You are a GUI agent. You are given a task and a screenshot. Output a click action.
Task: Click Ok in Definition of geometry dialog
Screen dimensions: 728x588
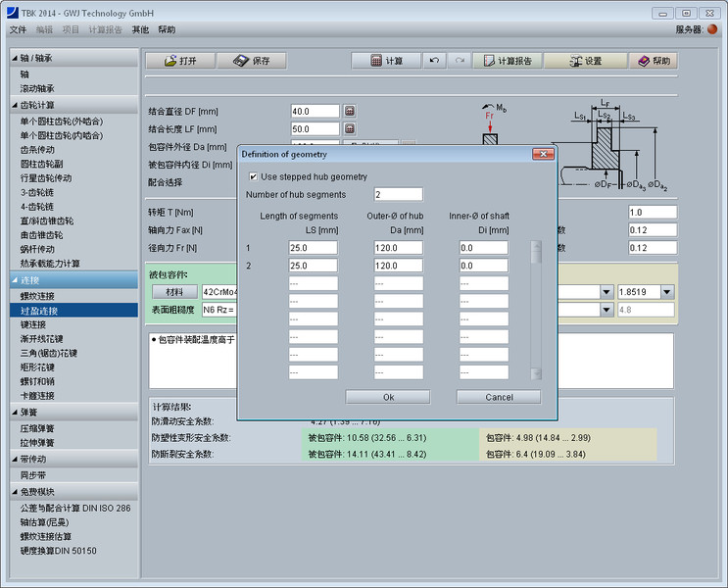coord(387,397)
